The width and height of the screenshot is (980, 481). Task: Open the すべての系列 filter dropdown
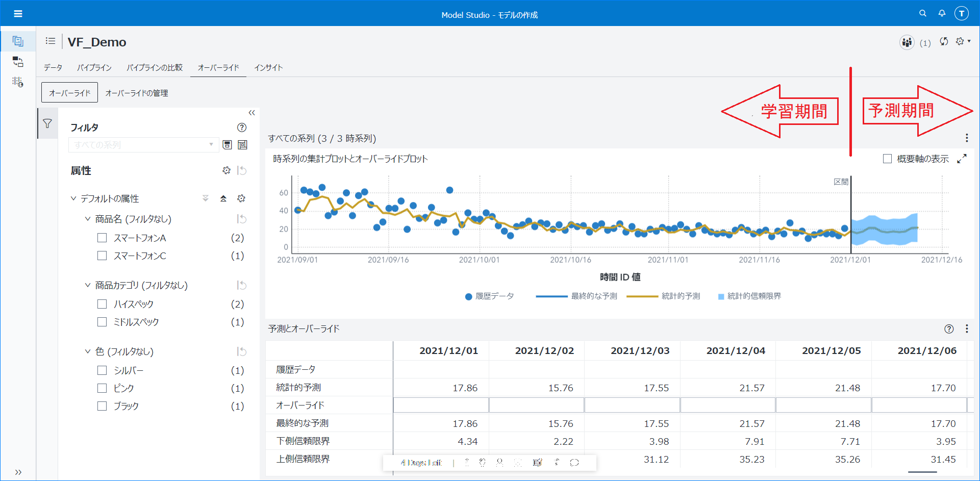143,145
